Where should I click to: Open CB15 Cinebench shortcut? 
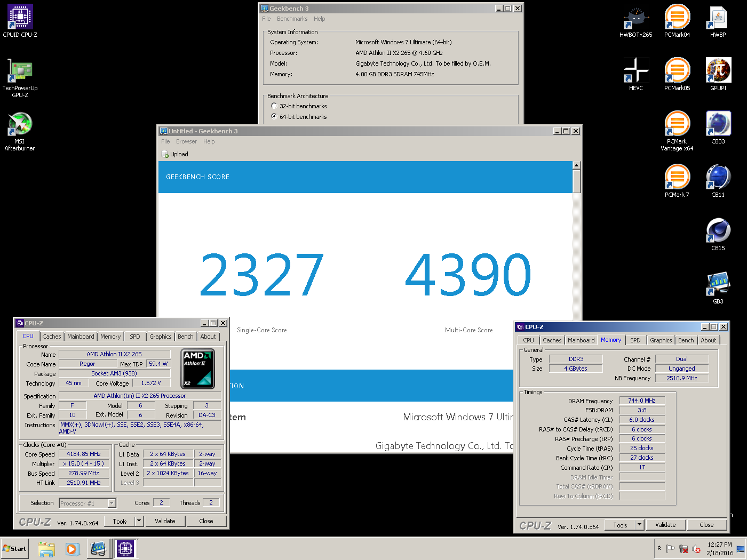click(x=718, y=234)
